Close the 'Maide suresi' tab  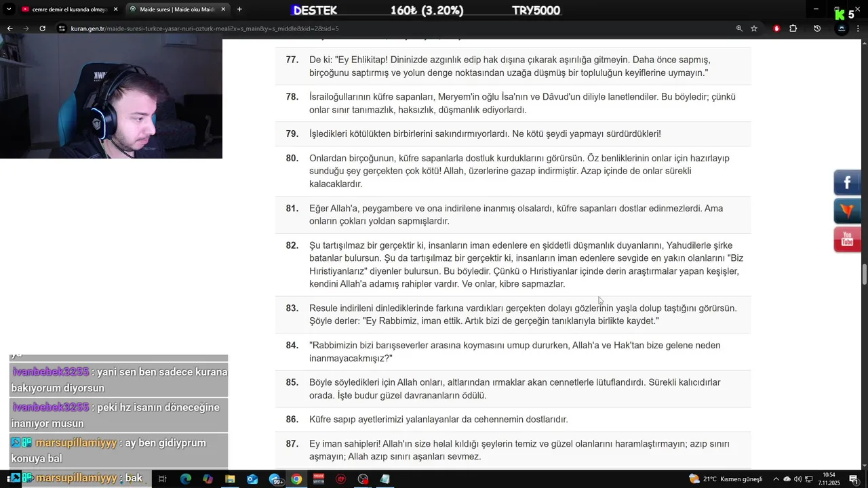tap(223, 9)
